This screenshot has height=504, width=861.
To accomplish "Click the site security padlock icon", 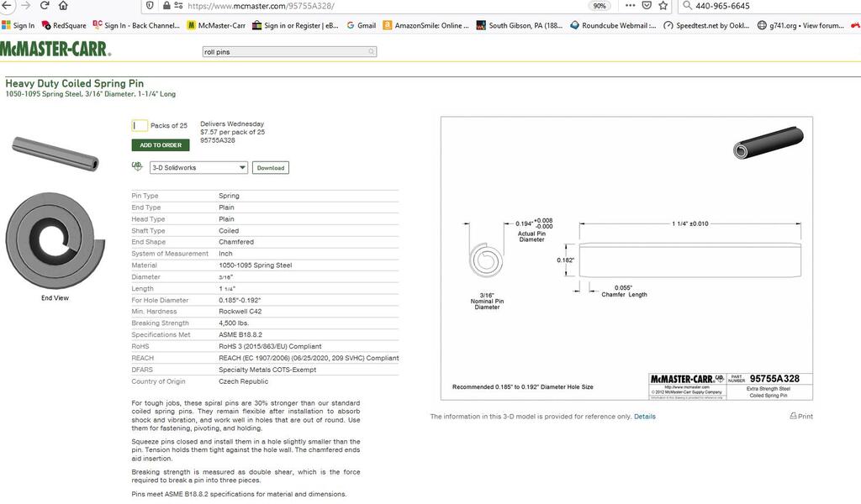I will tap(166, 6).
